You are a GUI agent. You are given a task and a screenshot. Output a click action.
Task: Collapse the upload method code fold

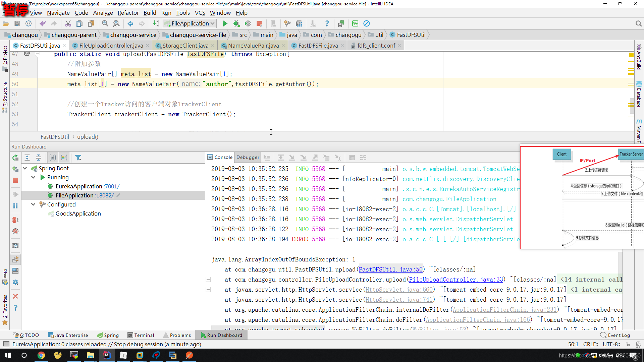(38, 54)
